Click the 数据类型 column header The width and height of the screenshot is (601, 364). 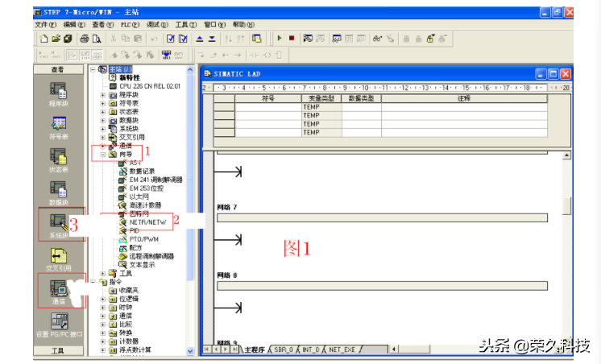point(361,98)
